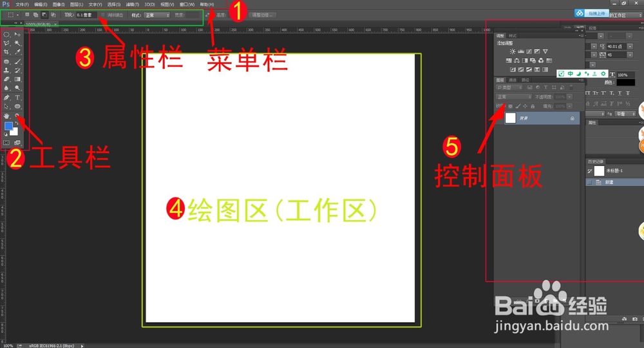The width and height of the screenshot is (644, 348).
Task: Select the 背景 layer thumbnail
Action: click(511, 118)
